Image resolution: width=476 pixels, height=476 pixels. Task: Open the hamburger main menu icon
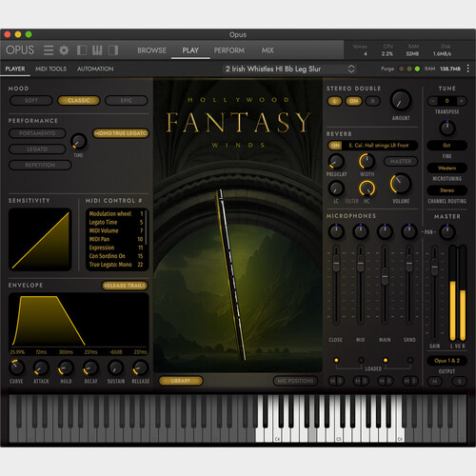[49, 50]
